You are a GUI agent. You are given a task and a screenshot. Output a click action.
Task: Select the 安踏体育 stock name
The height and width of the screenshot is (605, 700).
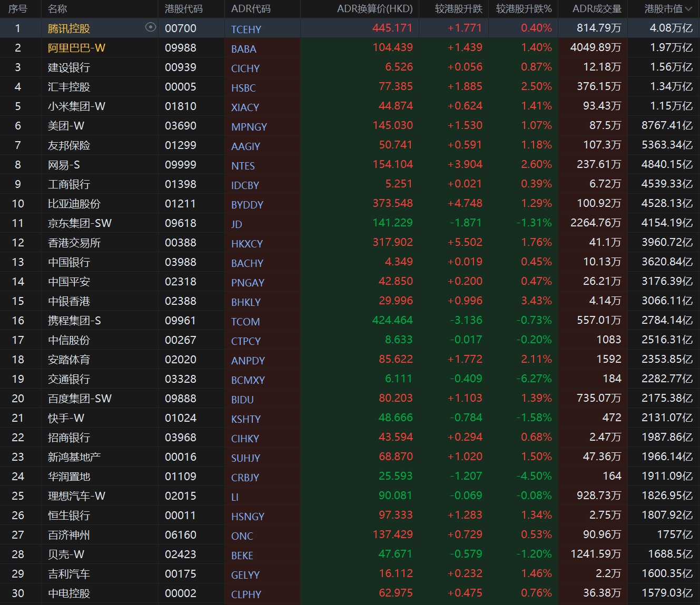point(69,360)
